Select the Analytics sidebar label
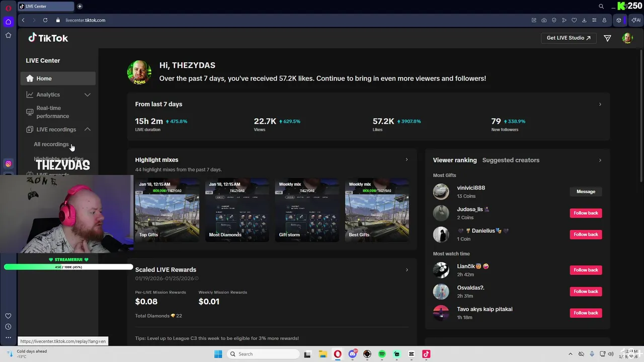Screen dimensions: 644x362 (x=48, y=95)
